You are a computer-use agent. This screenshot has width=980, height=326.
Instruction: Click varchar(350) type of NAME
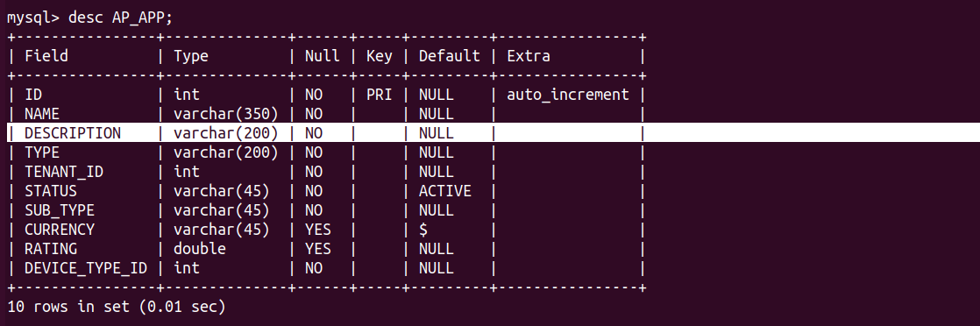point(225,114)
